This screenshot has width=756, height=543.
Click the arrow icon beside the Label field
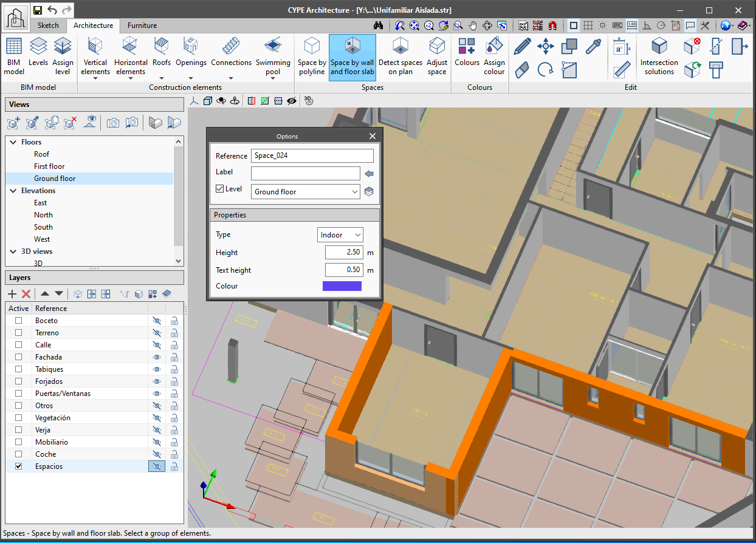coord(369,174)
